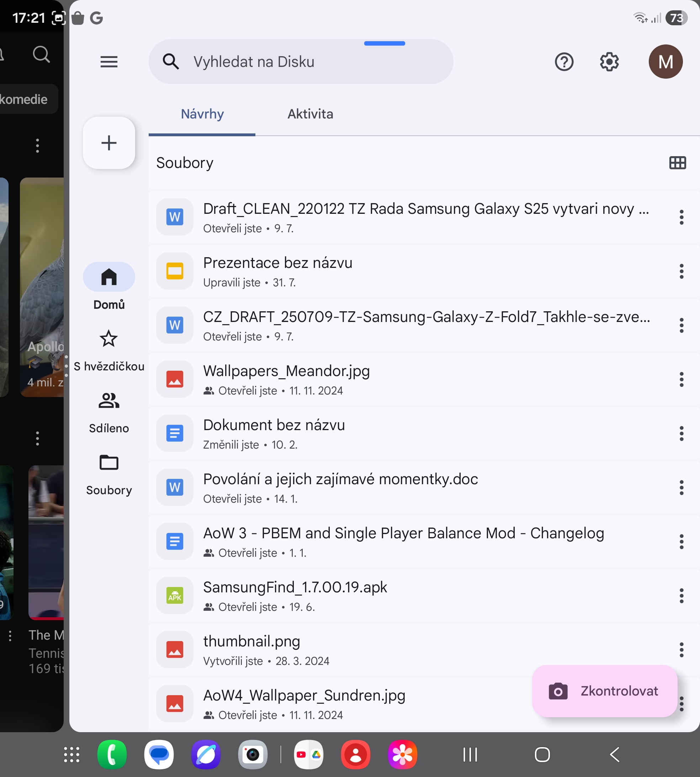700x777 pixels.
Task: Click Word icon of Povolání a jejich doc
Action: pyautogui.click(x=175, y=487)
